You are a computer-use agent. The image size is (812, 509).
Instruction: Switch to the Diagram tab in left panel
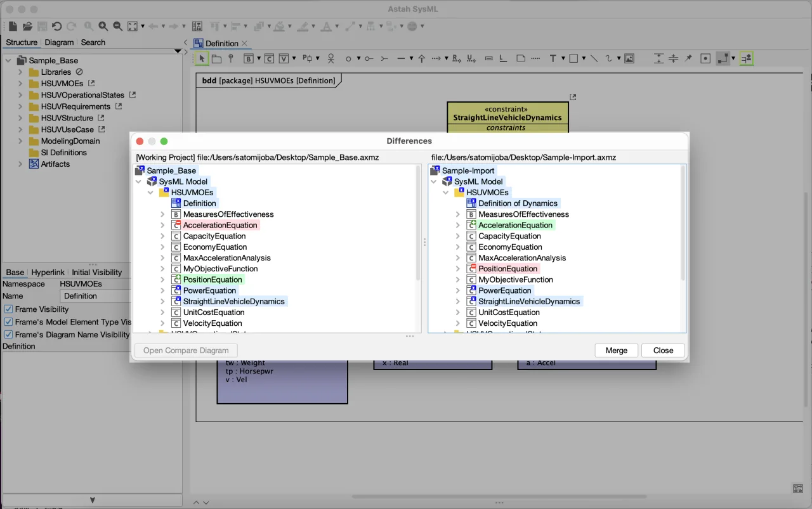[59, 42]
